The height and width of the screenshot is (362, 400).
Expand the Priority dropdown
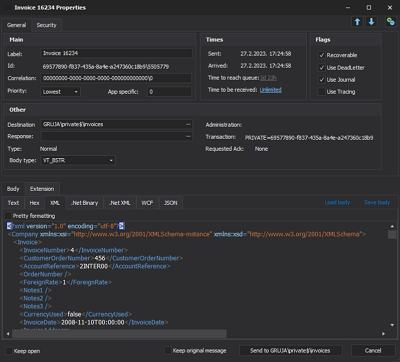(60, 92)
